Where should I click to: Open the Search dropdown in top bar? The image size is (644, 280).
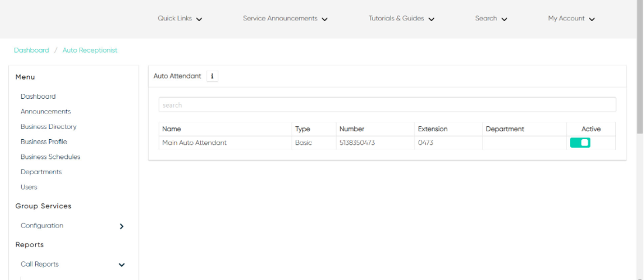(x=491, y=19)
